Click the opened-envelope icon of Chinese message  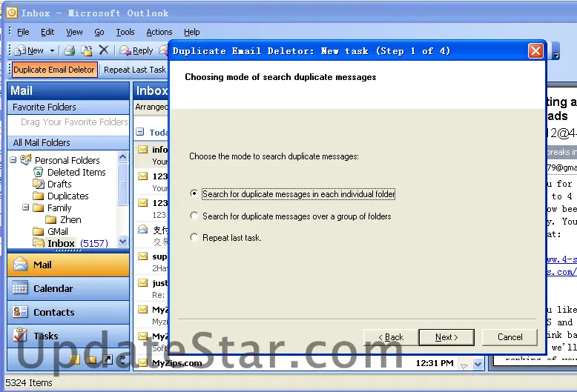point(143,230)
